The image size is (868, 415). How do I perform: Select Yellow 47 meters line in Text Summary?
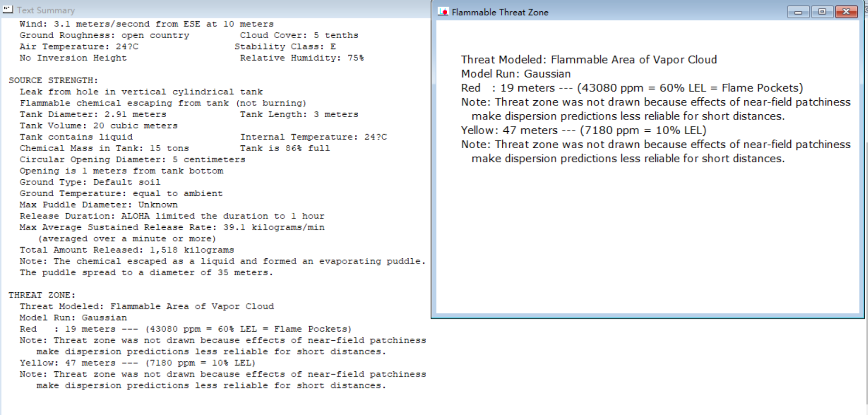[x=137, y=363]
